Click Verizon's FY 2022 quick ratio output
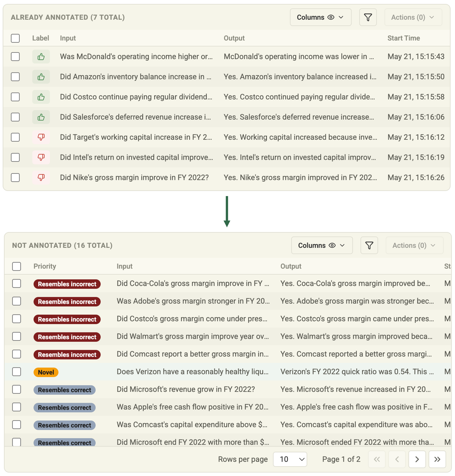This screenshot has width=455, height=476. pyautogui.click(x=357, y=372)
